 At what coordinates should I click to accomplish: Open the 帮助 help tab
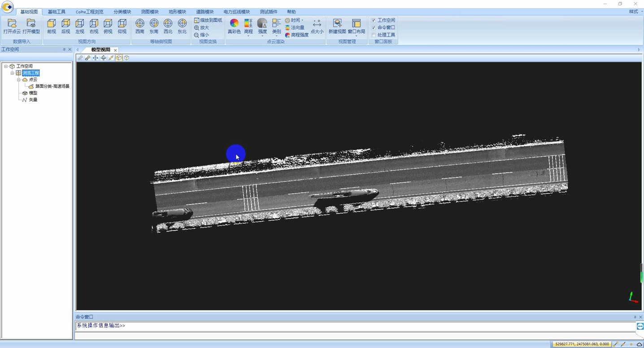click(x=291, y=12)
